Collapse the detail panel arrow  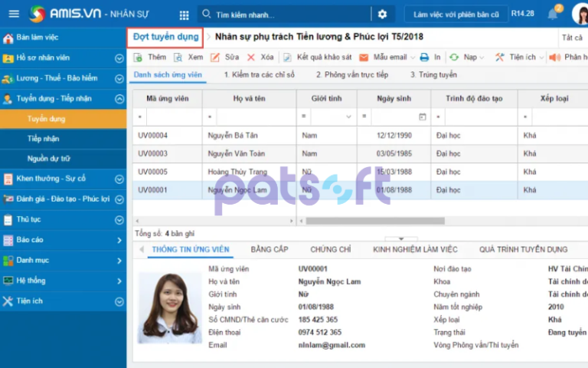coord(401,238)
